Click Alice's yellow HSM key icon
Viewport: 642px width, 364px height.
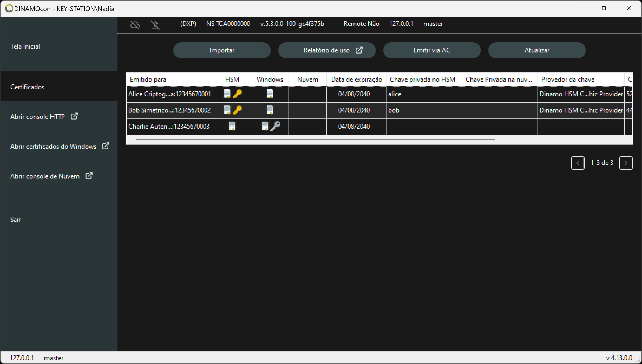(237, 94)
